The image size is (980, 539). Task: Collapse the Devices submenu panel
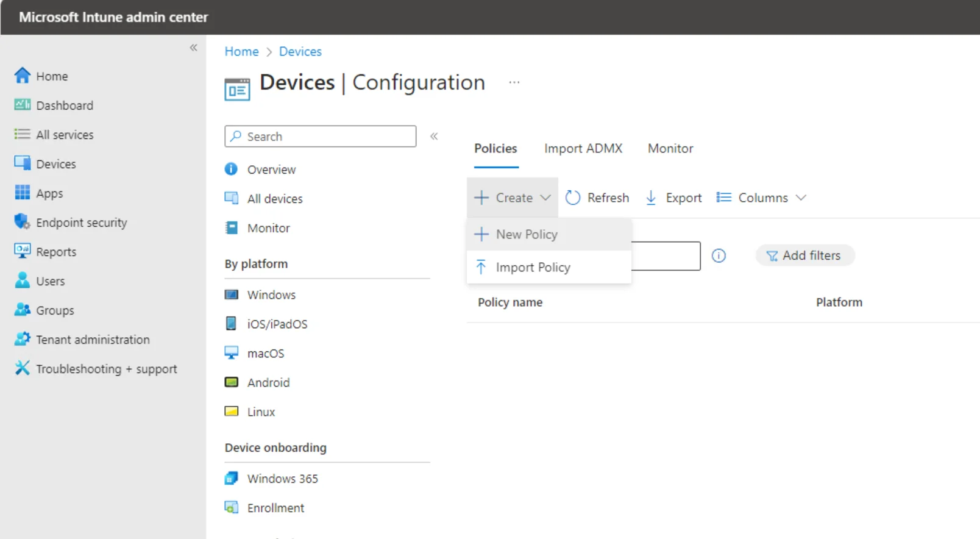tap(434, 136)
